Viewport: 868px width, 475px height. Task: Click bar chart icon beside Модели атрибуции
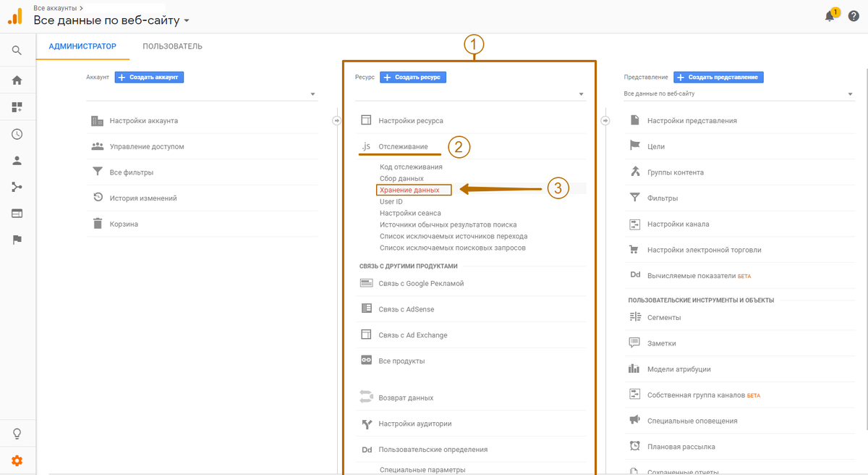coord(635,369)
